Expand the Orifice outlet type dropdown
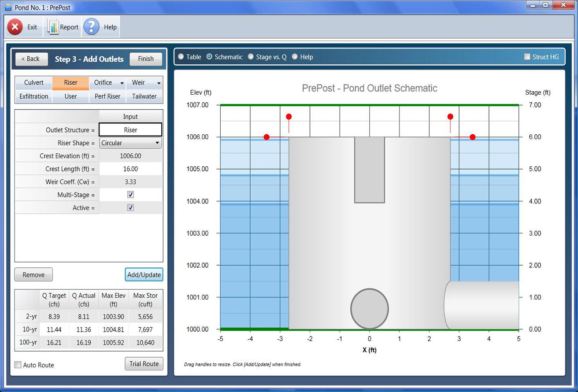 [122, 82]
